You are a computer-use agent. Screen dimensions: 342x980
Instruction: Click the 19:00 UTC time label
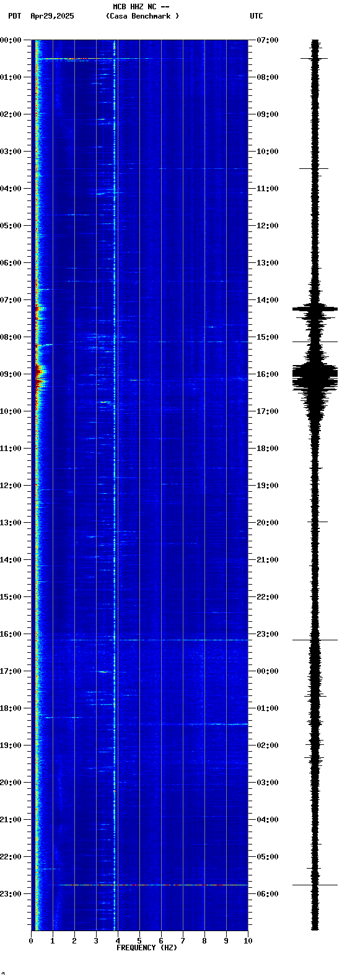click(x=268, y=486)
